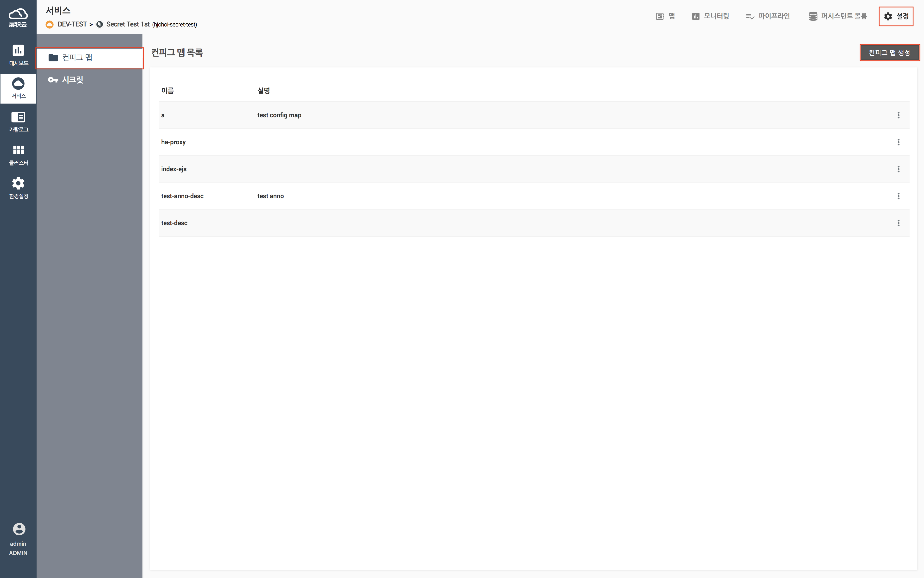Click the orange DEV-TEST cloud icon
Viewport: 924px width, 578px height.
[x=49, y=25]
